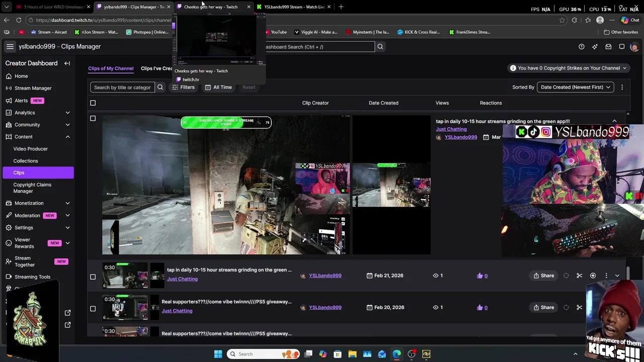Select the Feb 20, 2026 clip checkbox
The width and height of the screenshot is (644, 362).
coord(93,309)
